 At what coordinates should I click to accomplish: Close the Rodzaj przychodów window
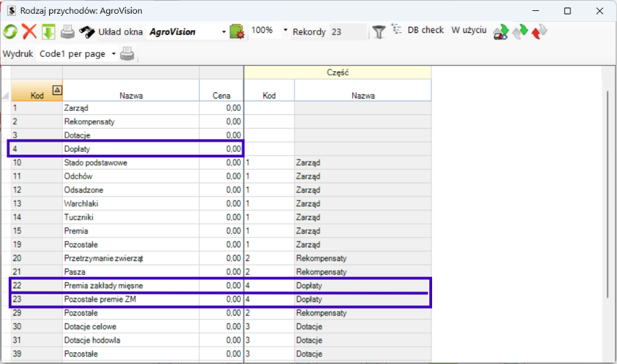(600, 11)
